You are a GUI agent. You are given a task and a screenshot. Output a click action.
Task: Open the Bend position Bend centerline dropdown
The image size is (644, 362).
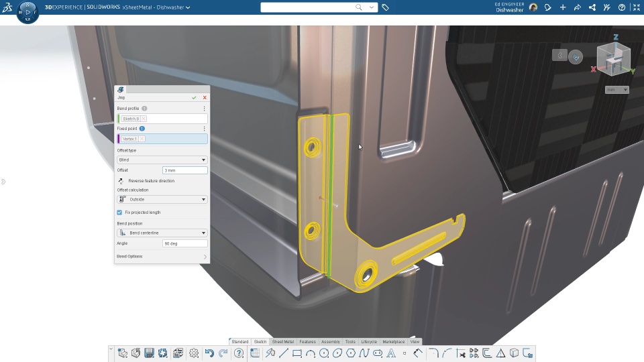click(x=162, y=233)
